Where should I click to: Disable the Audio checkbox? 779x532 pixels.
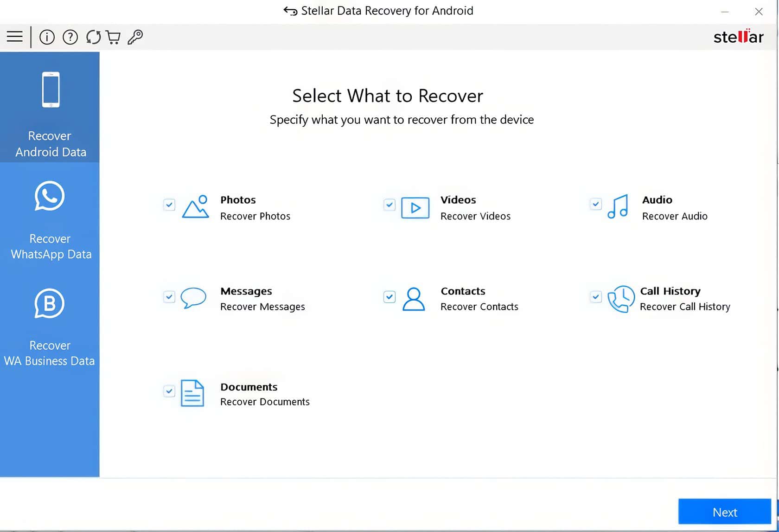pos(596,204)
